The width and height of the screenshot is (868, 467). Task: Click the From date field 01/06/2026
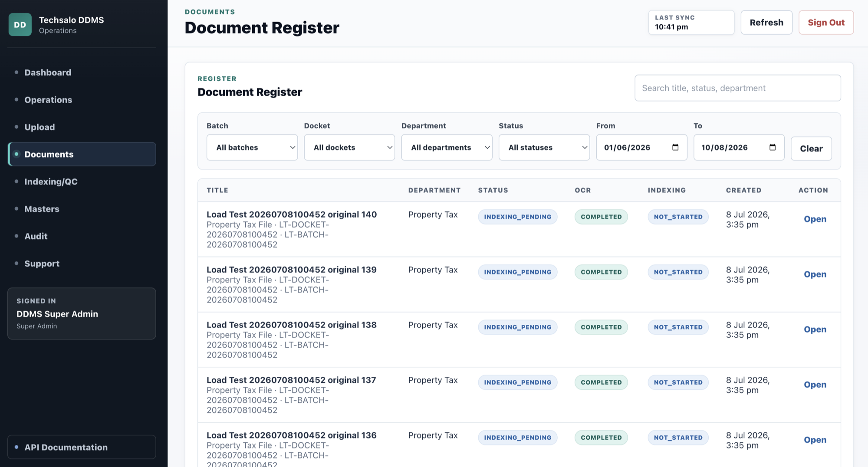641,147
